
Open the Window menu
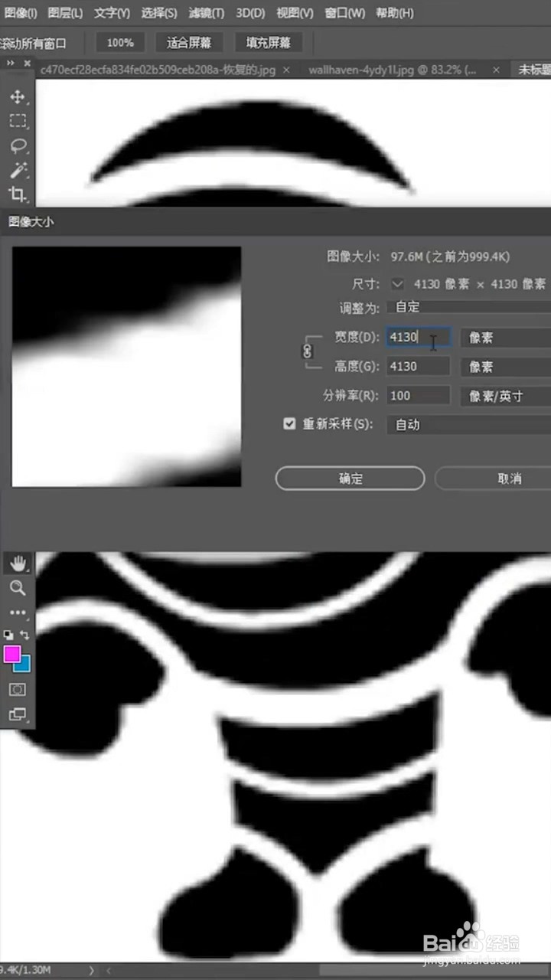point(344,13)
